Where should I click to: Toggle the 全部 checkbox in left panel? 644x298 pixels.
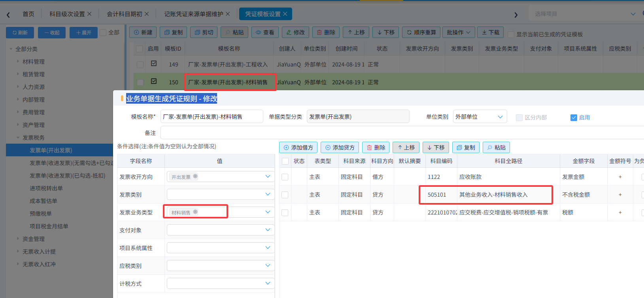click(x=103, y=32)
